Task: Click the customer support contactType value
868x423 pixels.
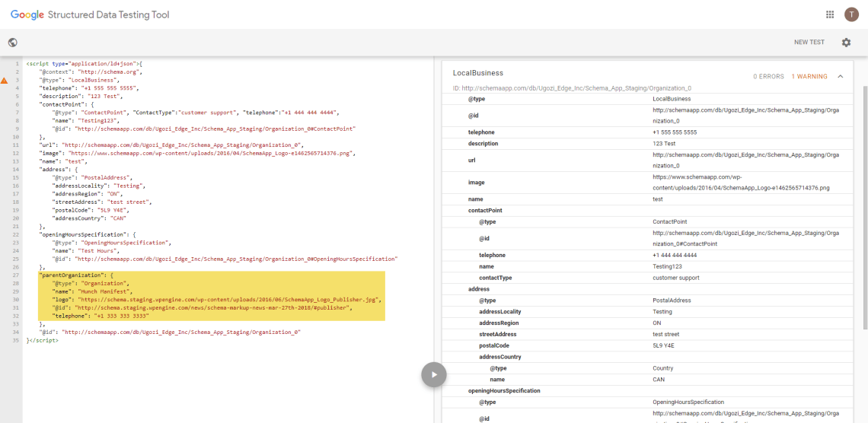Action: [x=676, y=278]
